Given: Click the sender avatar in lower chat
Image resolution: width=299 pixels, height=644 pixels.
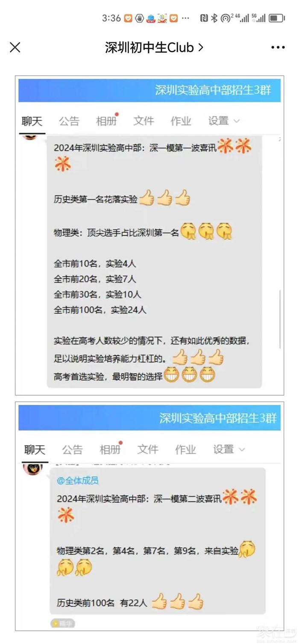Looking at the screenshot, I should pos(32,468).
